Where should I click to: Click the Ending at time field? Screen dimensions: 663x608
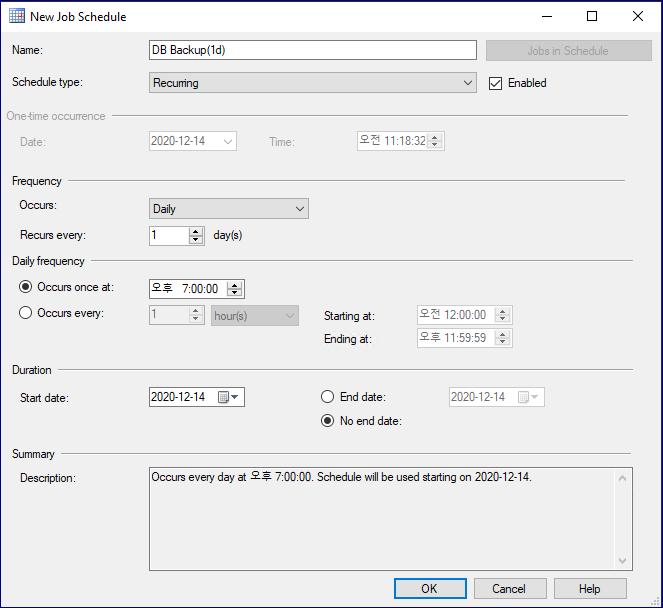click(x=465, y=338)
